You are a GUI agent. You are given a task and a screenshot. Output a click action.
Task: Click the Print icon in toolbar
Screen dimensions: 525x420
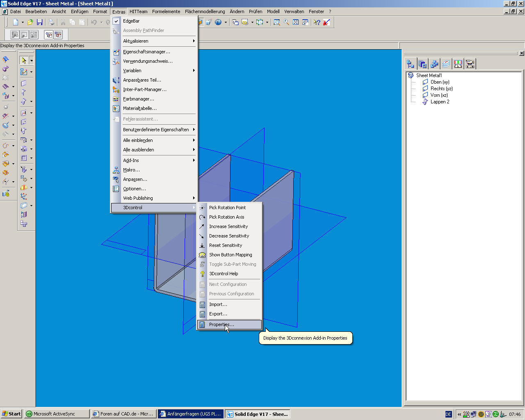[x=51, y=22]
